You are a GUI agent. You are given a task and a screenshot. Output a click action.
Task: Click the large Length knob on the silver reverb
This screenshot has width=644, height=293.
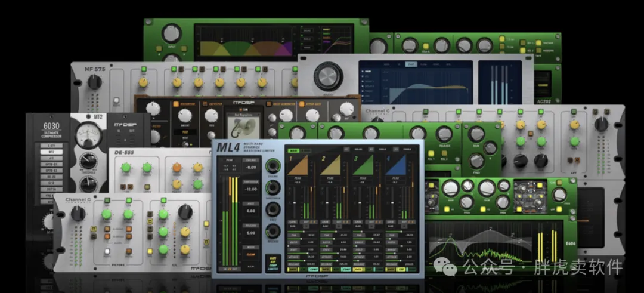coord(328,76)
